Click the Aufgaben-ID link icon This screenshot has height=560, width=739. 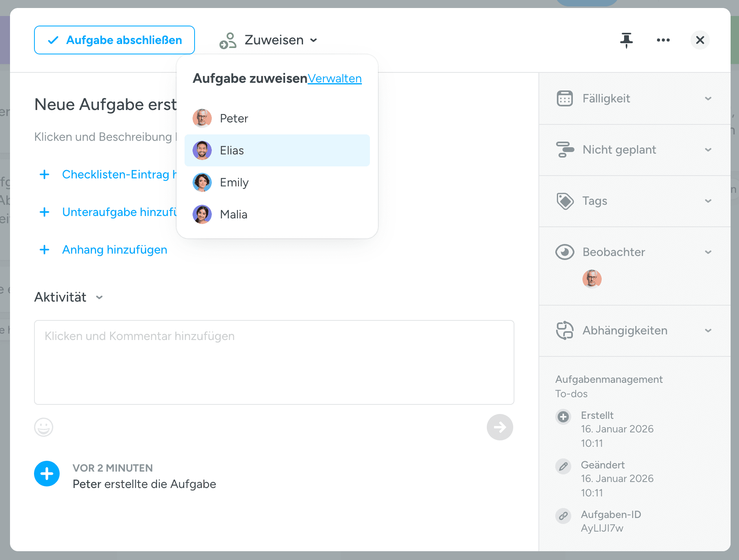(563, 516)
